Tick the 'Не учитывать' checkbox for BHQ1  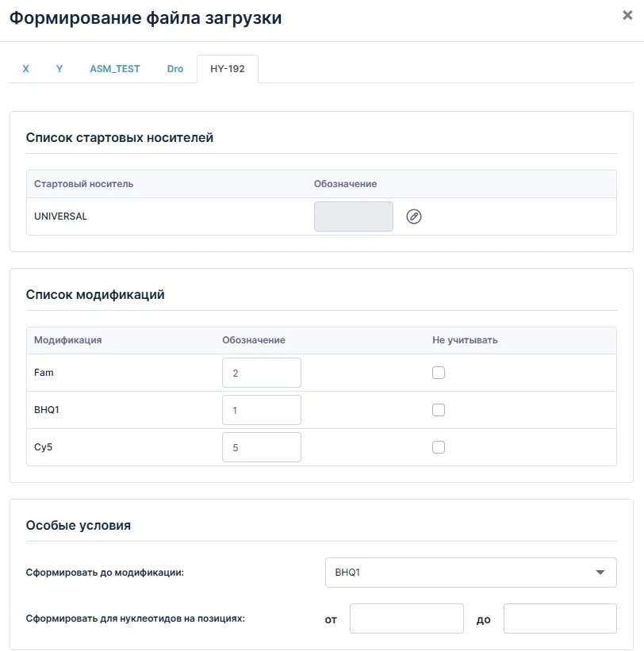(439, 410)
